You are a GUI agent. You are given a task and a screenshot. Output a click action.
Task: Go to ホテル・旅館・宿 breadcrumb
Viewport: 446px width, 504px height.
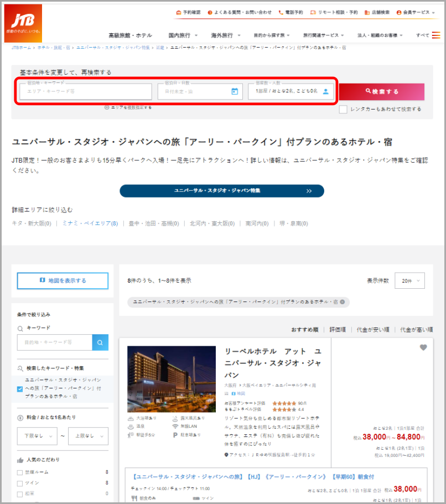pos(54,48)
